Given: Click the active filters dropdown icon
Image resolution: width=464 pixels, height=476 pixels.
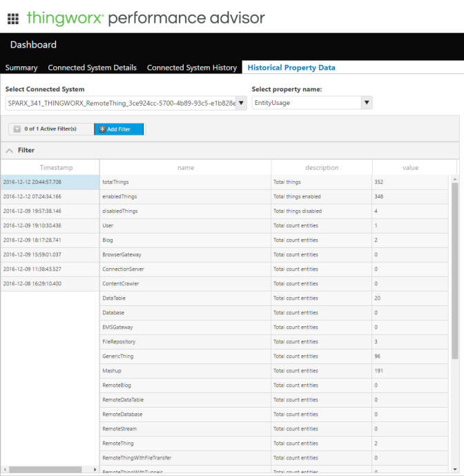Looking at the screenshot, I should click(x=17, y=129).
